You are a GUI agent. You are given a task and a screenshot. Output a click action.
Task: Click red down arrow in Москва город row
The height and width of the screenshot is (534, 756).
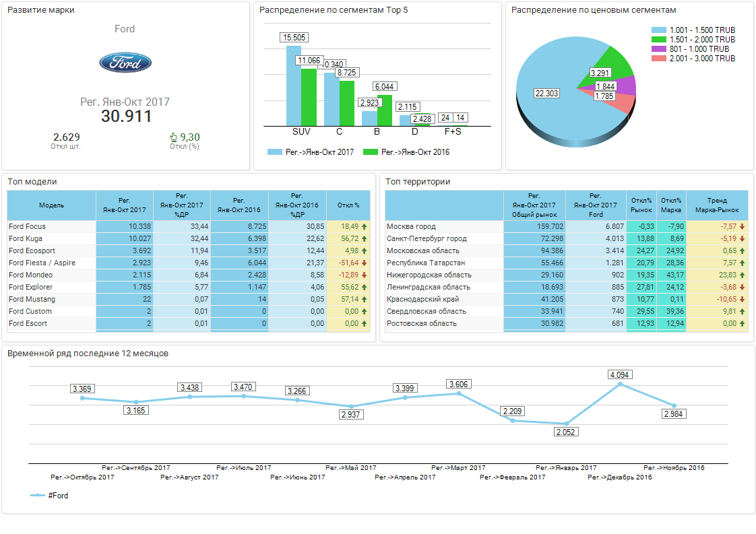pos(742,227)
